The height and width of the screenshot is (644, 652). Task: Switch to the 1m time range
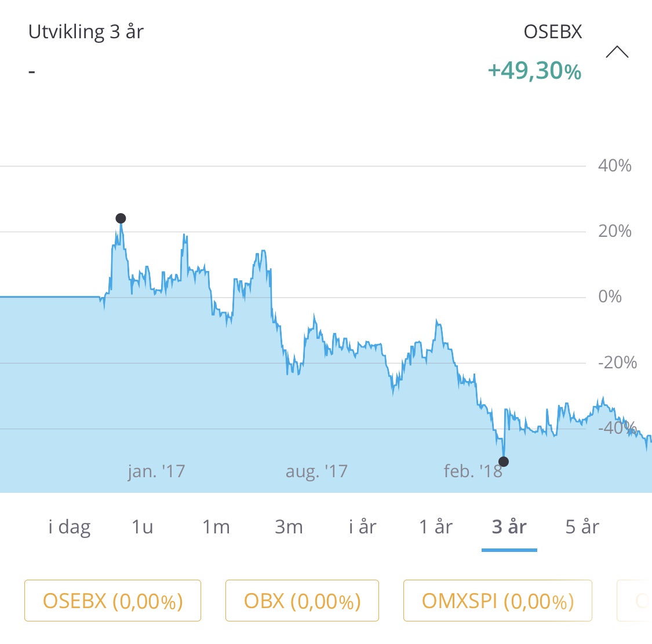coord(216,527)
